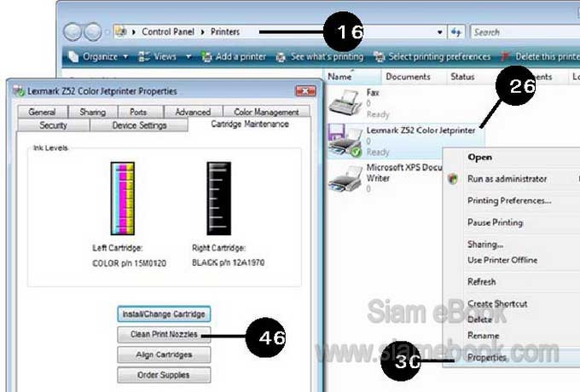Click See what's printing
The image size is (580, 392).
327,56
